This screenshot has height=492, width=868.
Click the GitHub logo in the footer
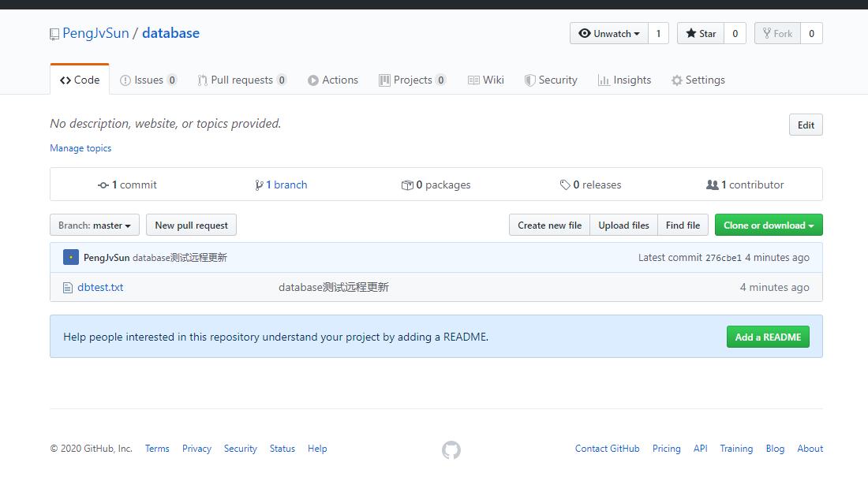(x=451, y=449)
